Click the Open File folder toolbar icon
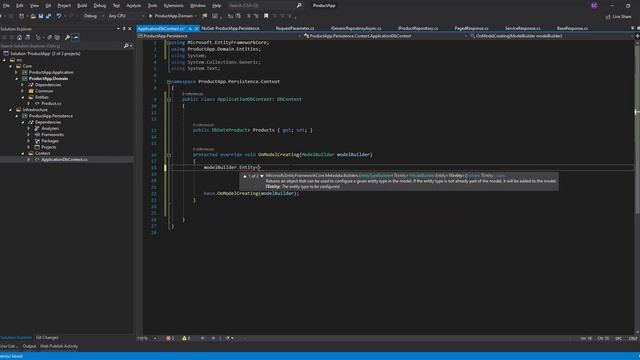This screenshot has height=360, width=640. (33, 16)
